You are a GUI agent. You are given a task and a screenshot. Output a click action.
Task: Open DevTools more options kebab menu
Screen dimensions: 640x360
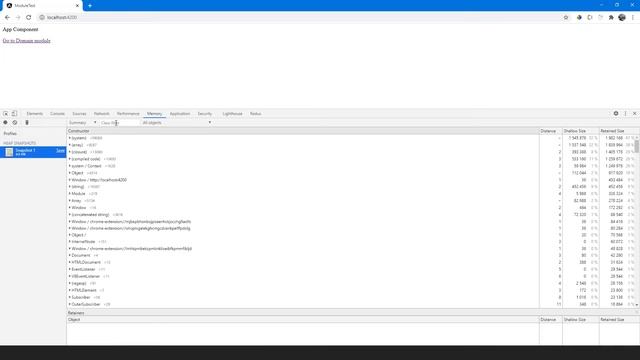(625, 113)
